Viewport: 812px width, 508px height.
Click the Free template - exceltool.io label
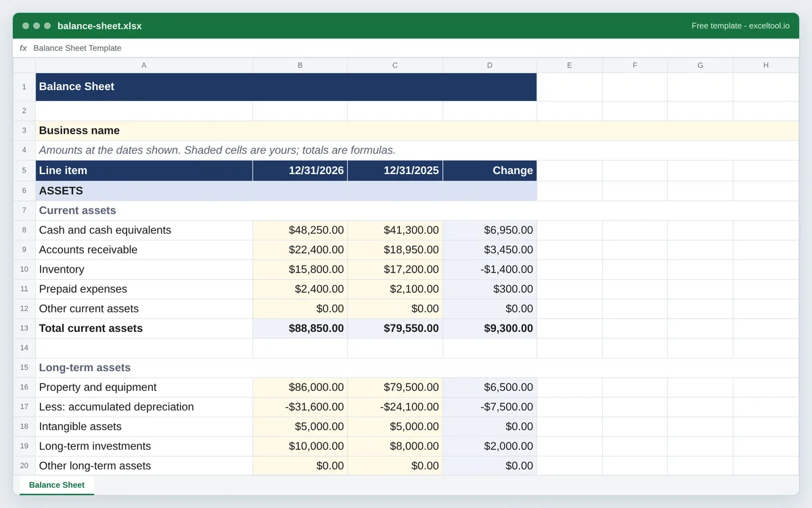coord(740,26)
